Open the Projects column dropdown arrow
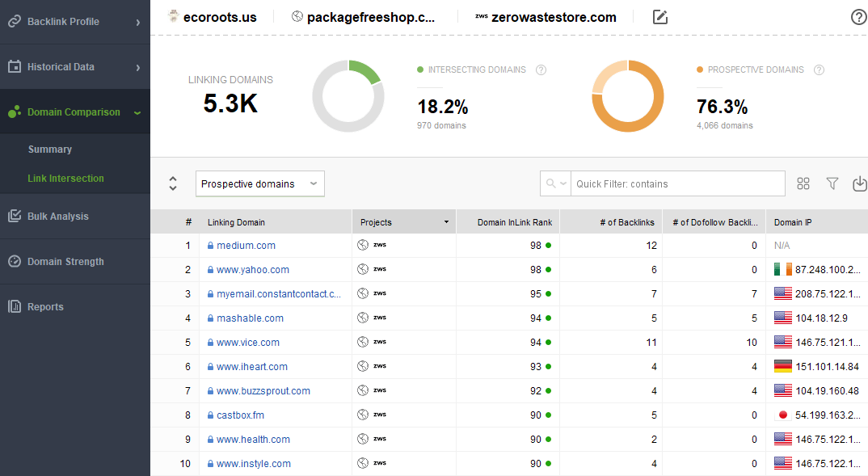868x476 pixels. (446, 222)
